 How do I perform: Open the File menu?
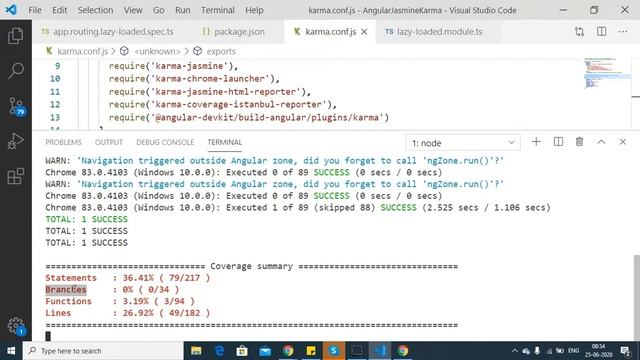(35, 10)
